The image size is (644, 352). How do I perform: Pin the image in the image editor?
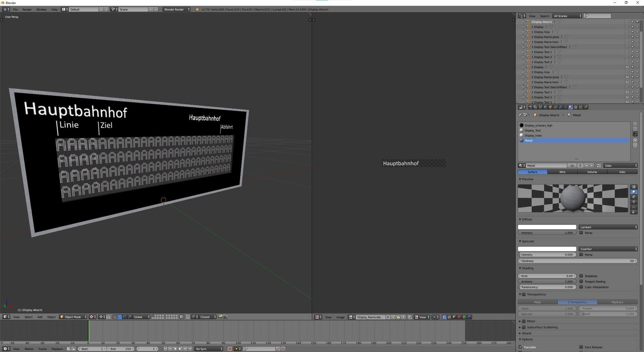point(410,317)
